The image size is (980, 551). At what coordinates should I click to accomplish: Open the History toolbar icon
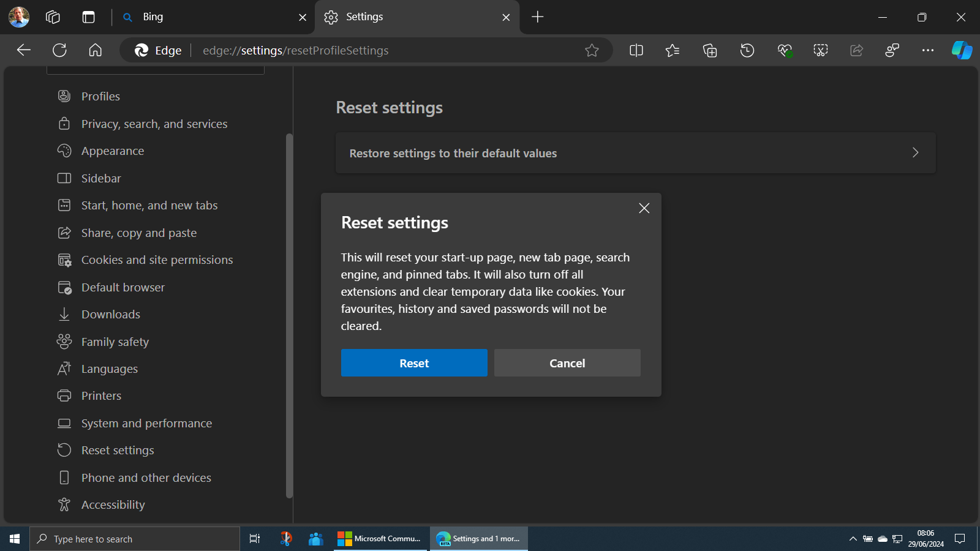click(747, 50)
